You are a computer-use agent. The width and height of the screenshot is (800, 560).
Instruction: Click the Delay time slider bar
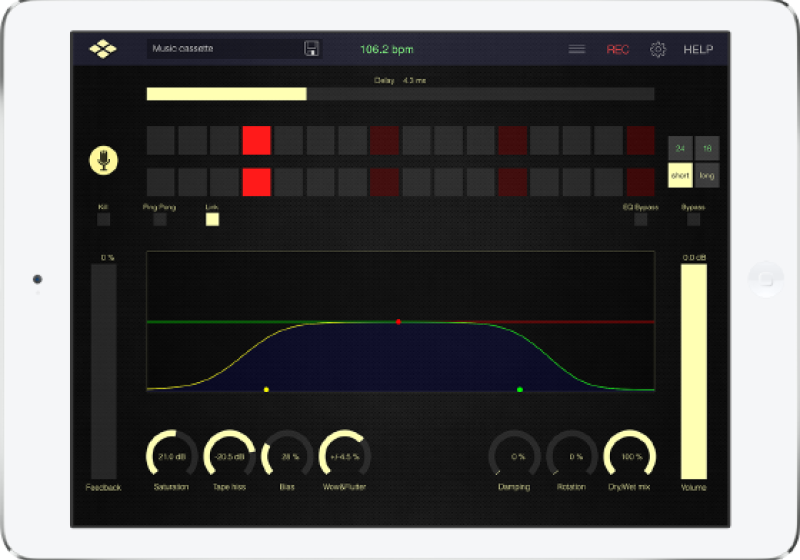(x=400, y=94)
